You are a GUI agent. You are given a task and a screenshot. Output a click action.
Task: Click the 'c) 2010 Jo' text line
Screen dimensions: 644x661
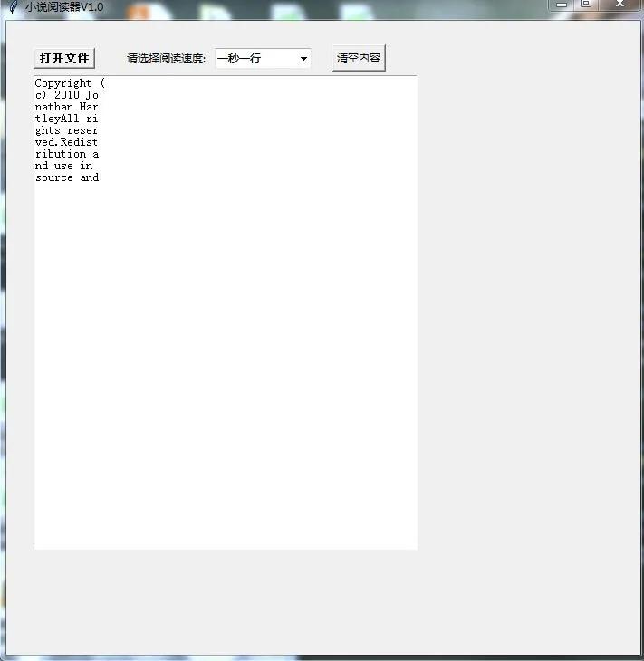click(x=66, y=95)
